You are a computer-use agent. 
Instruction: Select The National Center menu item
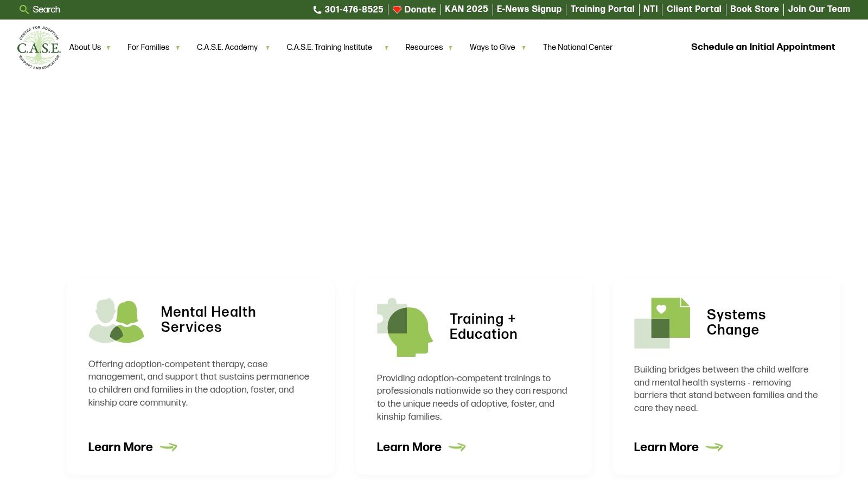click(x=577, y=47)
